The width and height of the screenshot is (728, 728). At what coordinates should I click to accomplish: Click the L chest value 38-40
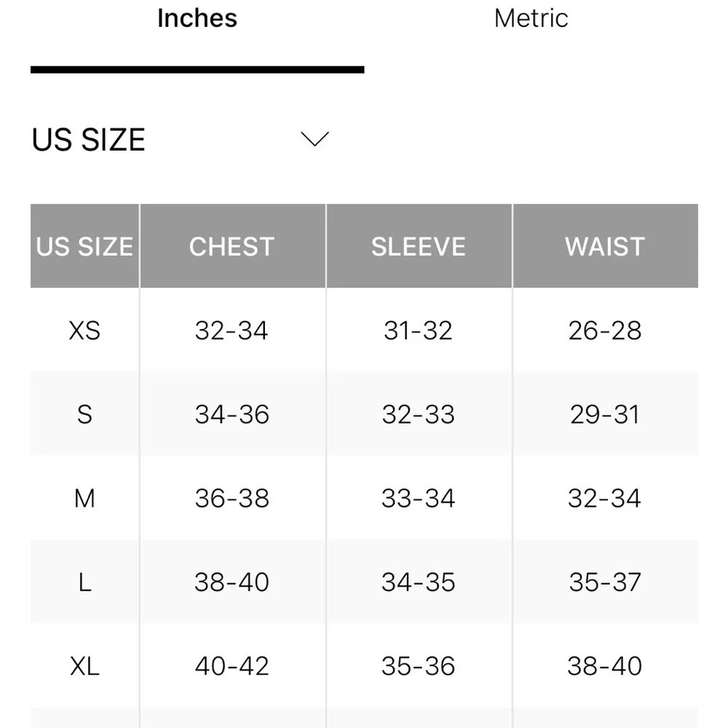[x=232, y=582]
